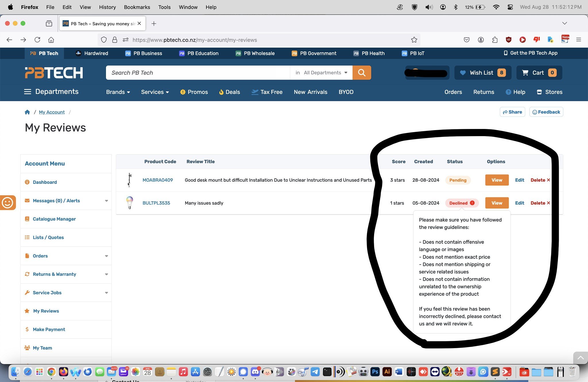Go back using the browser back arrow

click(9, 40)
